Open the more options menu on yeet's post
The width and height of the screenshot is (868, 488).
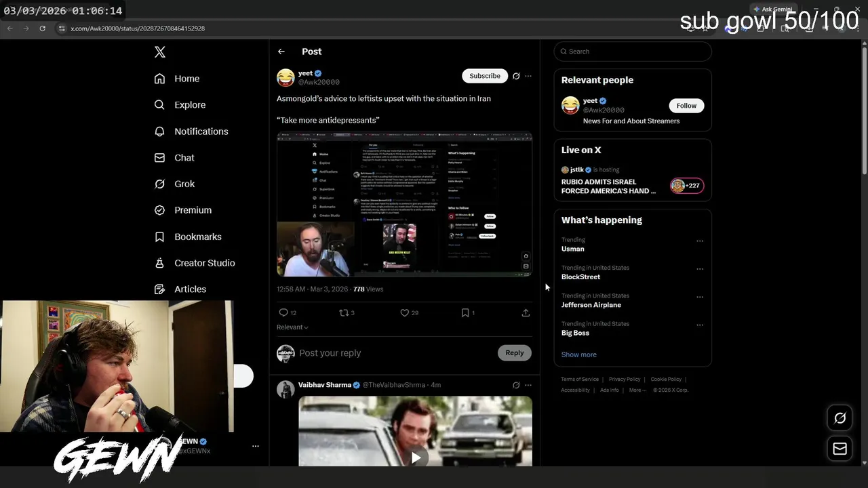click(x=528, y=76)
